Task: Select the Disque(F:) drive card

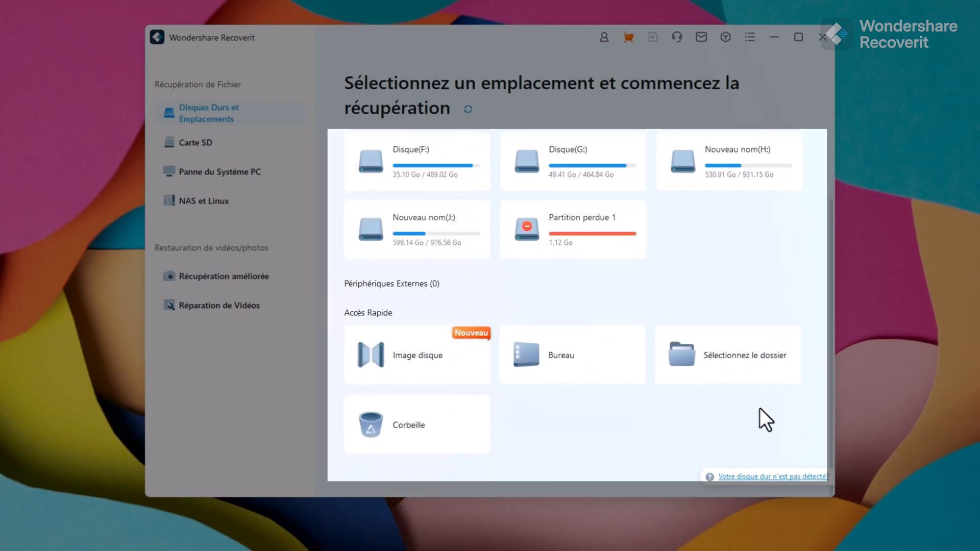Action: pos(417,161)
